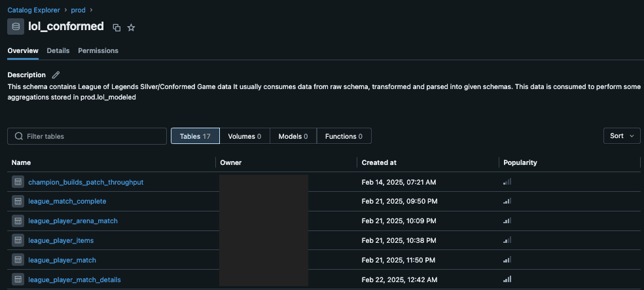Viewport: 644px width, 290px height.
Task: Select the Models 0 tab
Action: coord(293,136)
